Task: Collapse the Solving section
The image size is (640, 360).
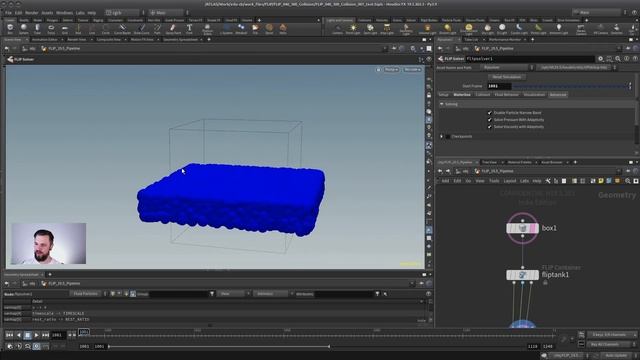Action: click(x=442, y=104)
